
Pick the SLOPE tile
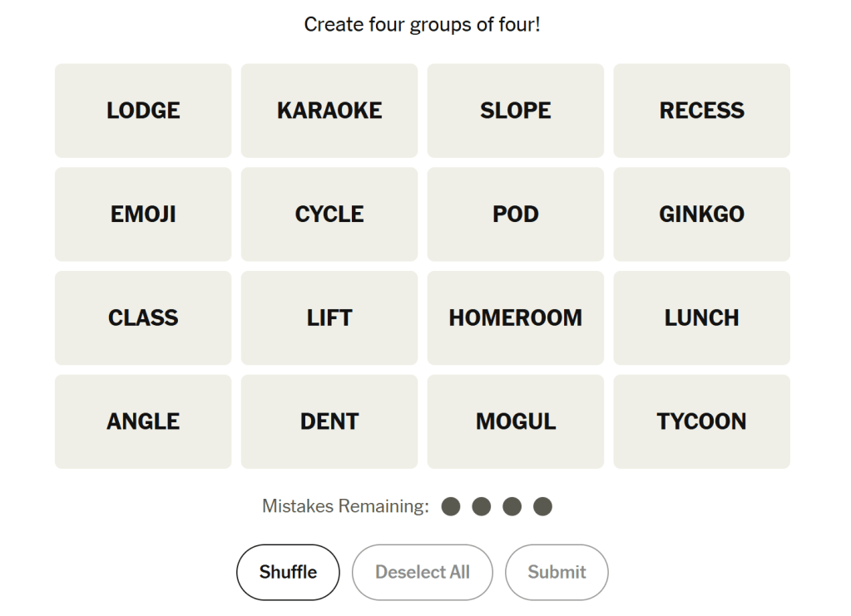point(516,111)
